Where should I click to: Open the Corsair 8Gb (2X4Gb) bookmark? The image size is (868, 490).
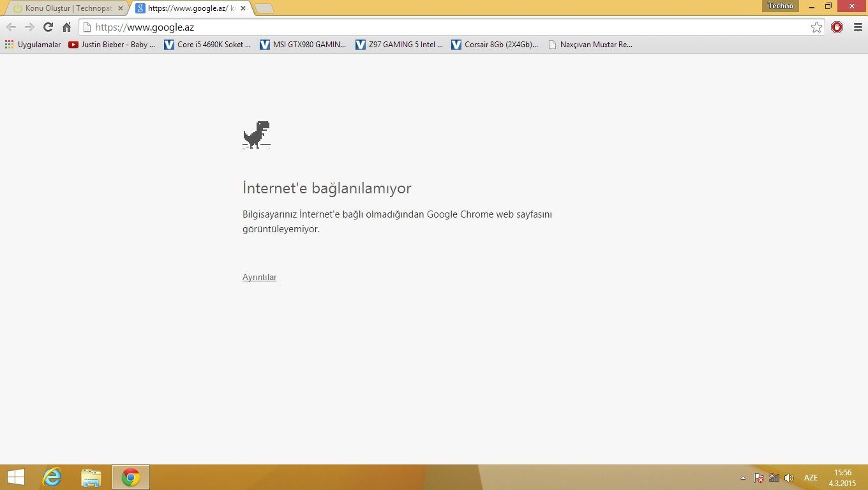click(495, 45)
